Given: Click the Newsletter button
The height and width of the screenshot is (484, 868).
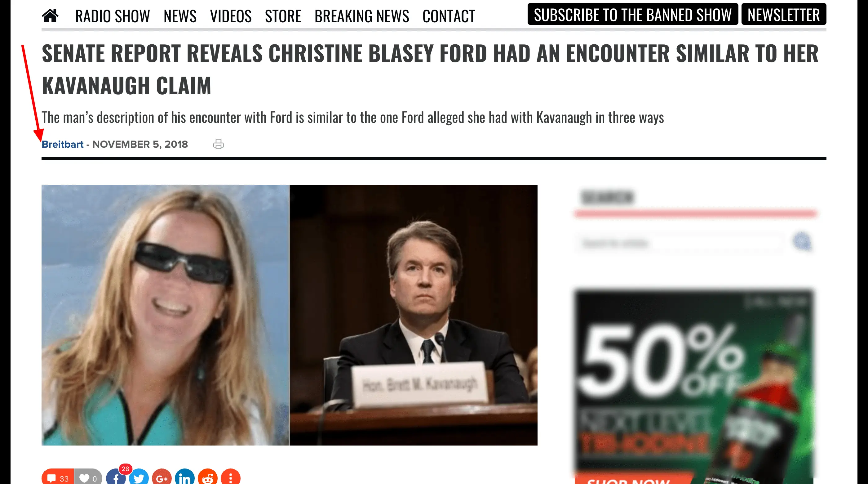Looking at the screenshot, I should coord(784,14).
